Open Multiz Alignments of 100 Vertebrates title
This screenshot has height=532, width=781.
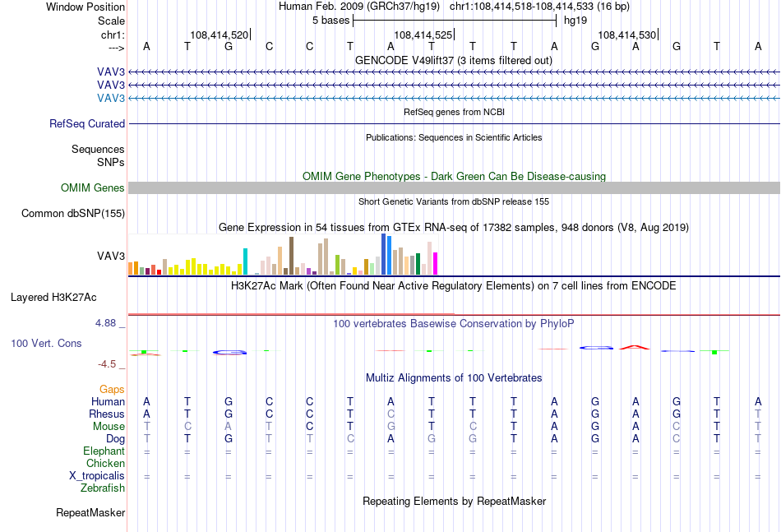tap(454, 378)
